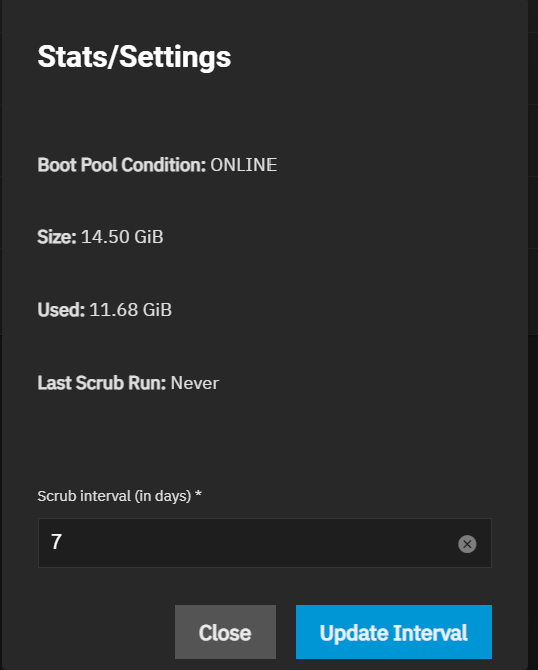Click the Stats/Settings dialog heading

pyautogui.click(x=134, y=56)
